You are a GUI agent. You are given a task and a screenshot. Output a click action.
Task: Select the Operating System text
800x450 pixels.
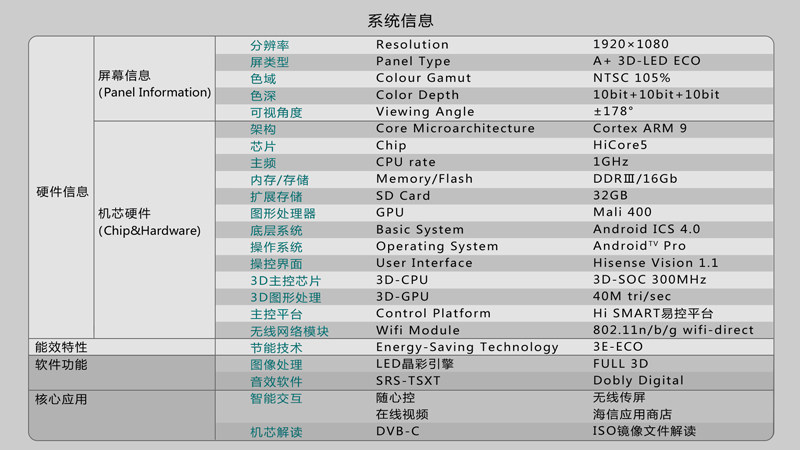(437, 246)
